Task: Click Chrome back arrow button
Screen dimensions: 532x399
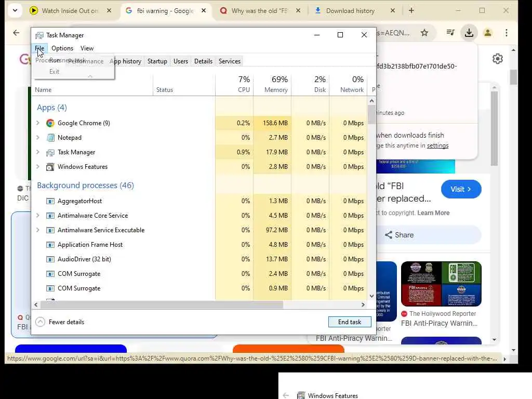Action: coord(16,33)
